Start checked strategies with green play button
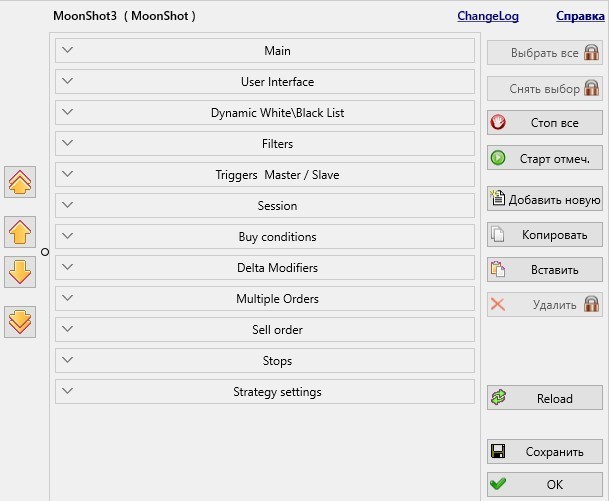This screenshot has height=501, width=609. (x=545, y=158)
